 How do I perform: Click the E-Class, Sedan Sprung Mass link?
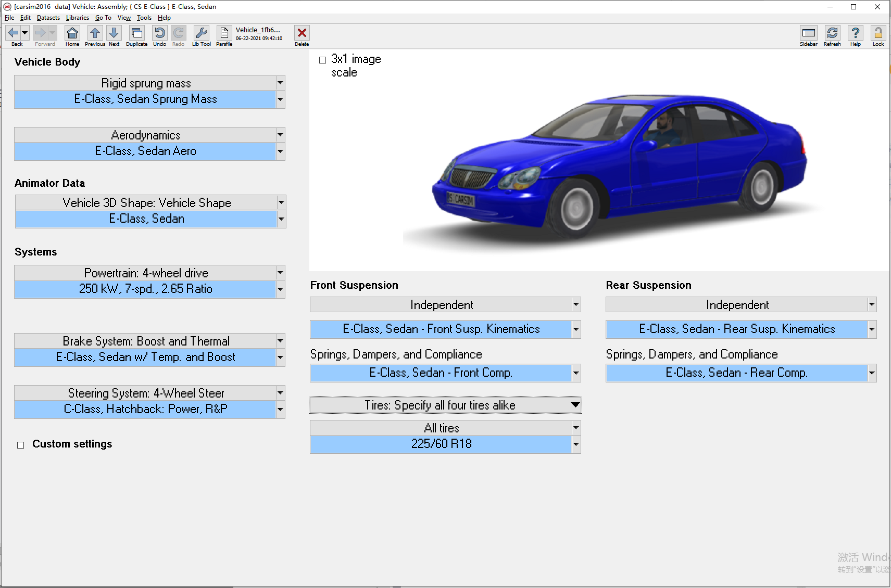click(145, 99)
